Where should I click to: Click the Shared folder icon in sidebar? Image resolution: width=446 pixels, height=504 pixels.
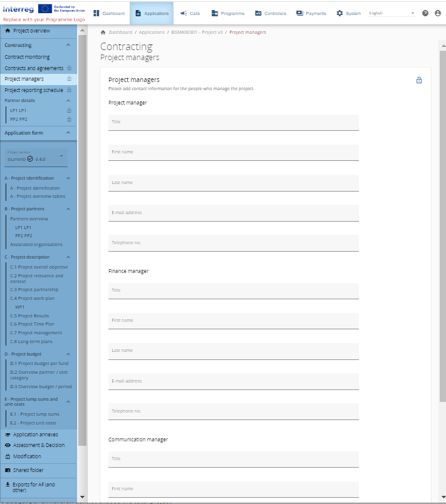pos(8,470)
